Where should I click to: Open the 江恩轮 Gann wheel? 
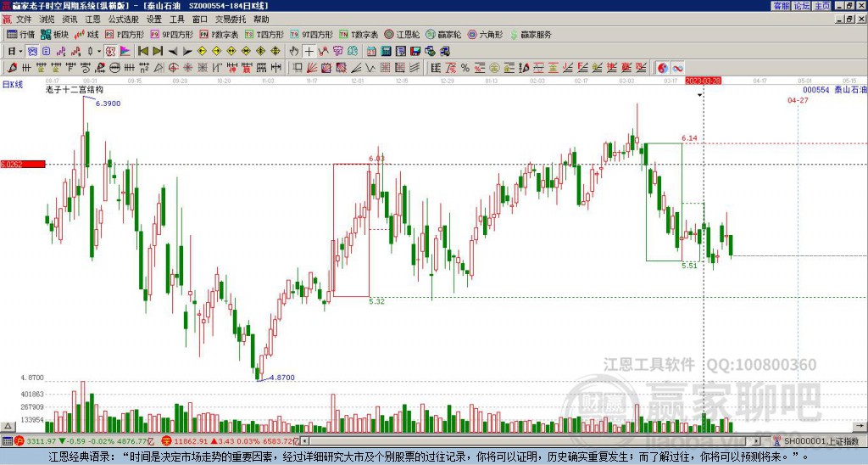tap(403, 34)
